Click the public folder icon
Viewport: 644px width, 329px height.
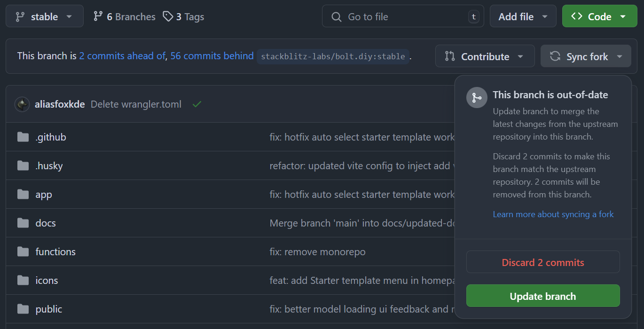click(x=23, y=309)
